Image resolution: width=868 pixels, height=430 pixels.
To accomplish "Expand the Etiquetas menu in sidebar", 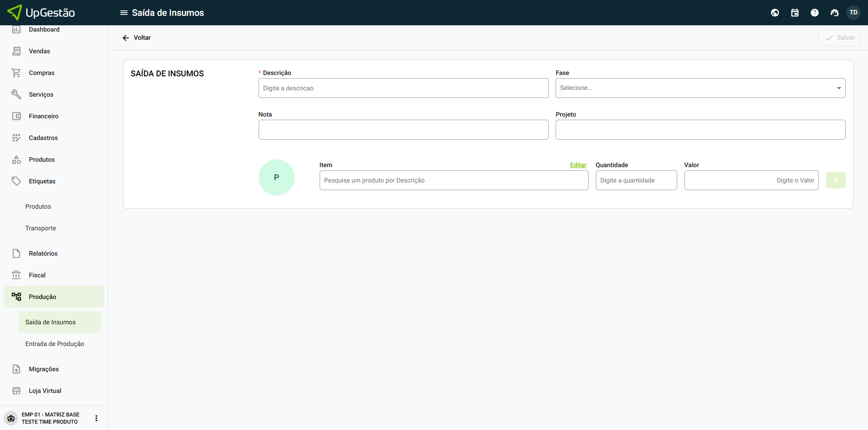I will click(x=42, y=181).
